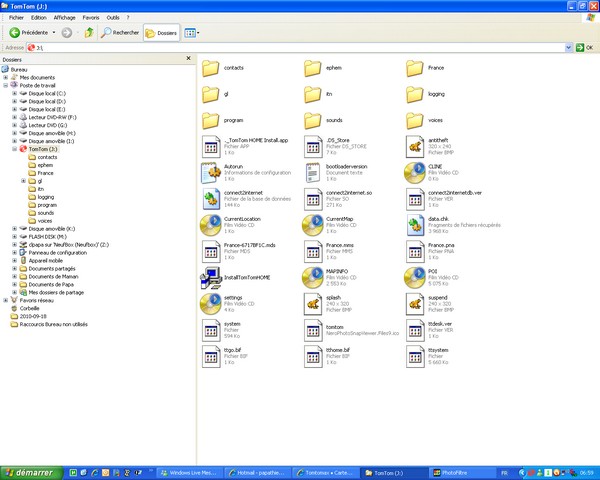
Task: Select the ttdesk.ver file name
Action: coord(440,324)
